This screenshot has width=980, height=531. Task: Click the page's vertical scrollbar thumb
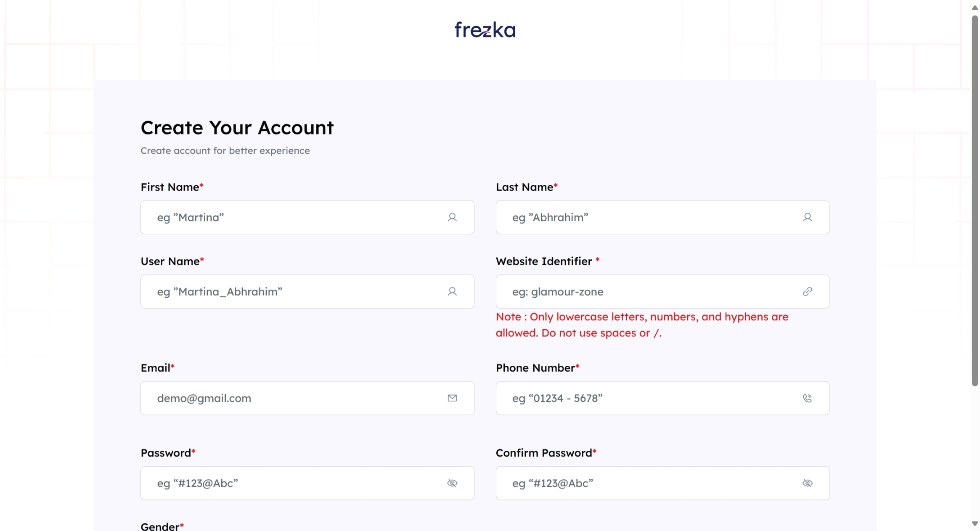(975, 201)
